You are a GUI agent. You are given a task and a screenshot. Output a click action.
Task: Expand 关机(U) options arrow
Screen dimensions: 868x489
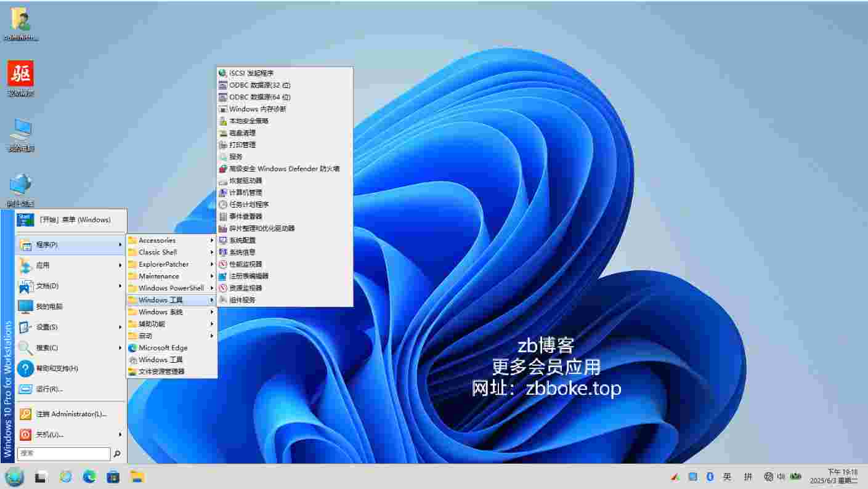(x=120, y=435)
